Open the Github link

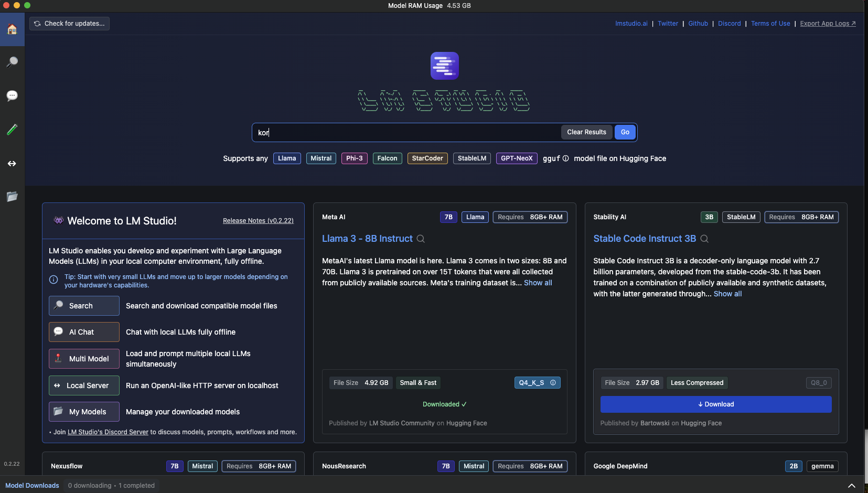click(698, 24)
